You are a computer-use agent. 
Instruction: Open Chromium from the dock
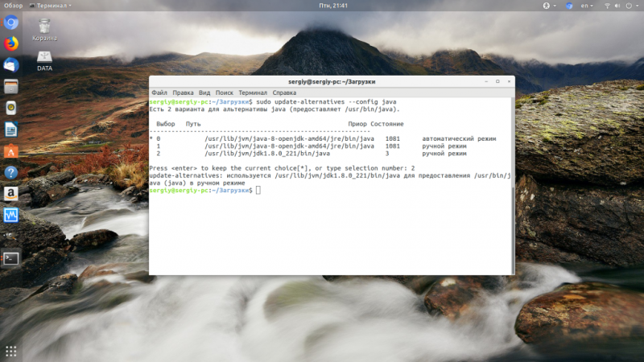pos(11,23)
